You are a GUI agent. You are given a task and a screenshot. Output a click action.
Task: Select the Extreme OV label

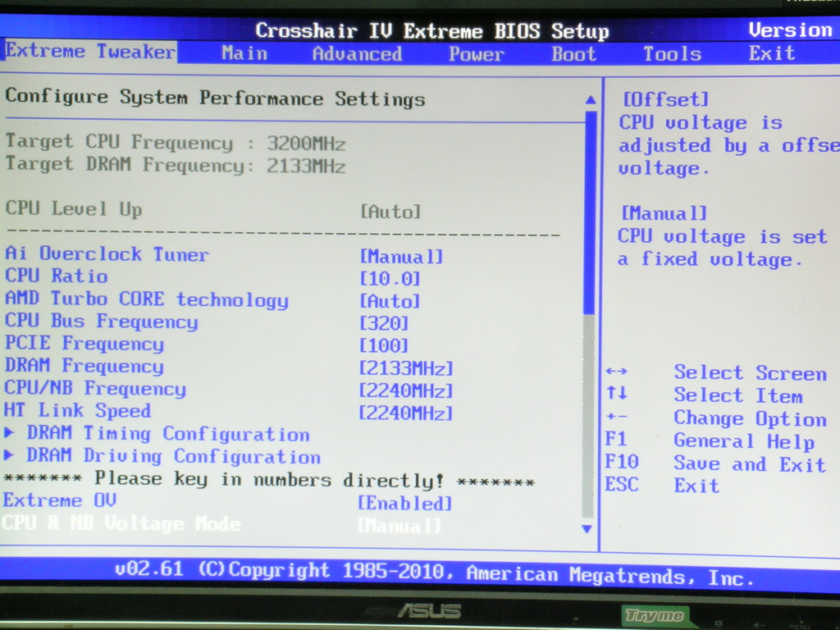point(59,500)
